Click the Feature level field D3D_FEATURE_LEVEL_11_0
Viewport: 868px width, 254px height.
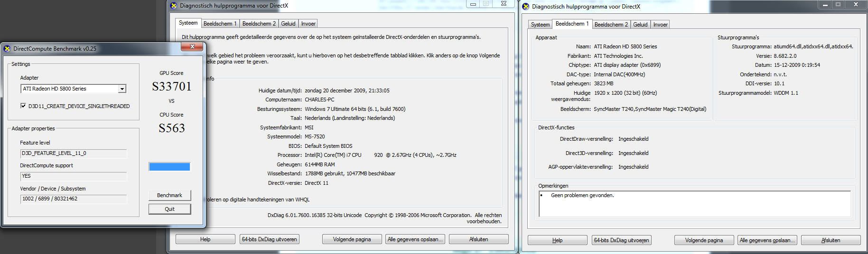[74, 154]
